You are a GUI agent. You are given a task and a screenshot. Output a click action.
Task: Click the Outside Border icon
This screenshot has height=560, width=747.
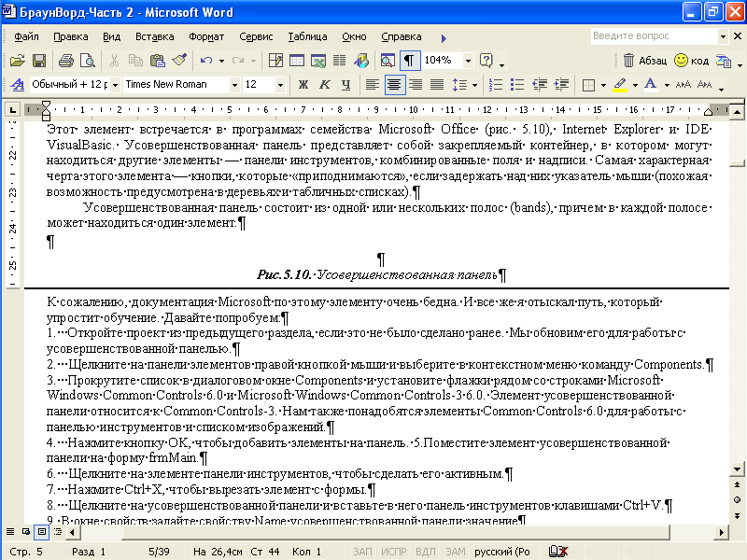(589, 85)
